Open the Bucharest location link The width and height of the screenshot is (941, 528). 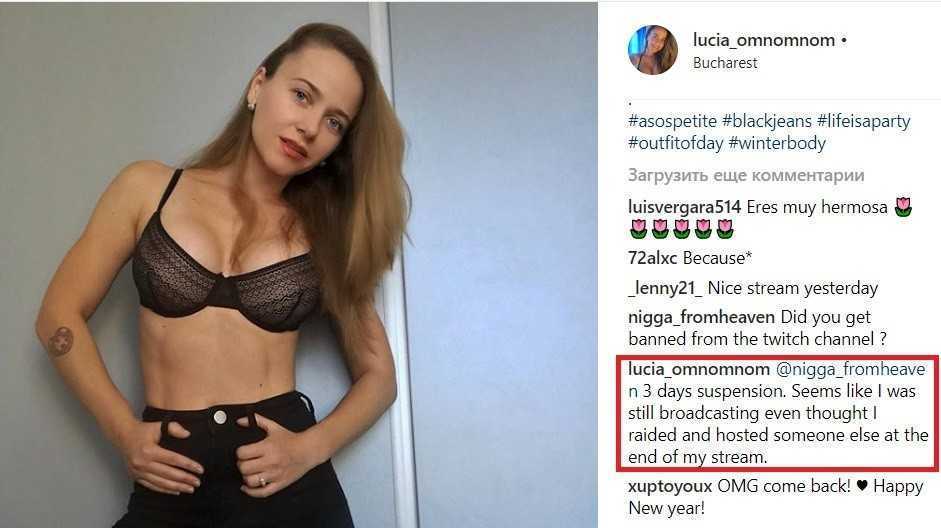tap(725, 63)
